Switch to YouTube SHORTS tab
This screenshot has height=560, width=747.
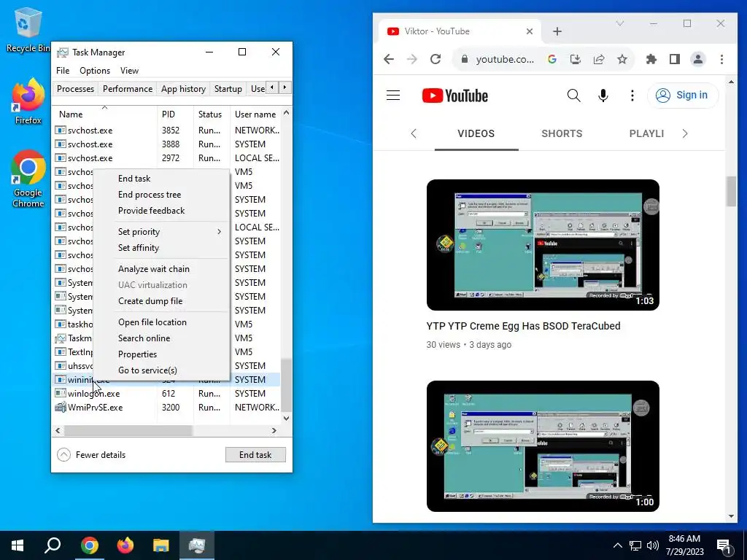pos(562,134)
